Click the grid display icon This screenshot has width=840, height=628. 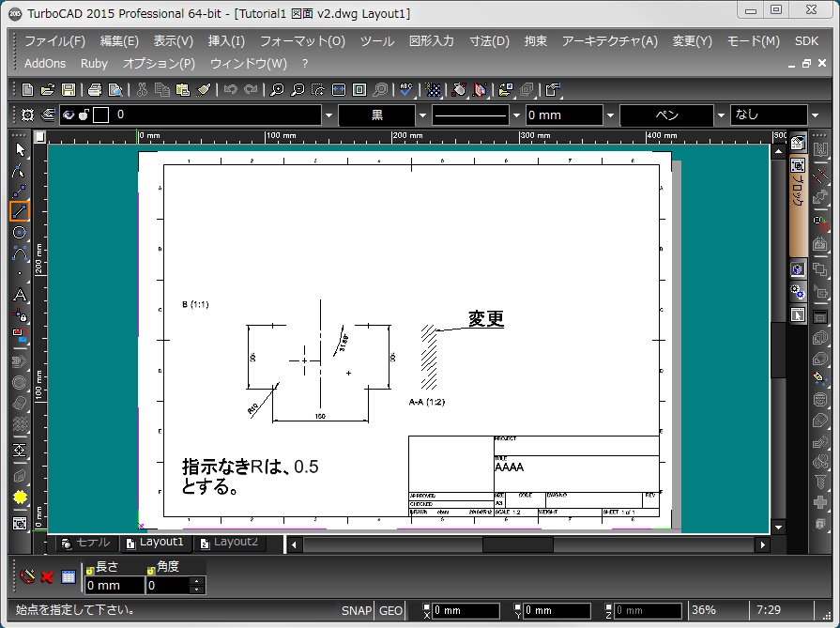[433, 90]
